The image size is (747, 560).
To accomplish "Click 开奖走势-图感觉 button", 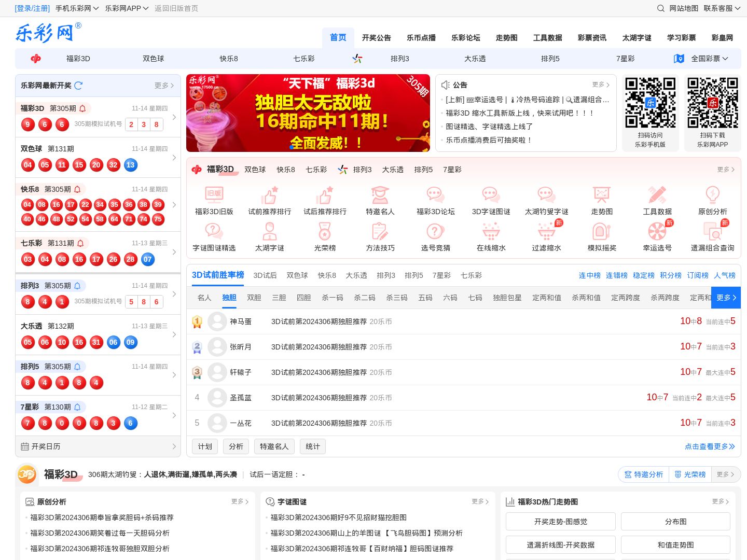I will [x=561, y=522].
